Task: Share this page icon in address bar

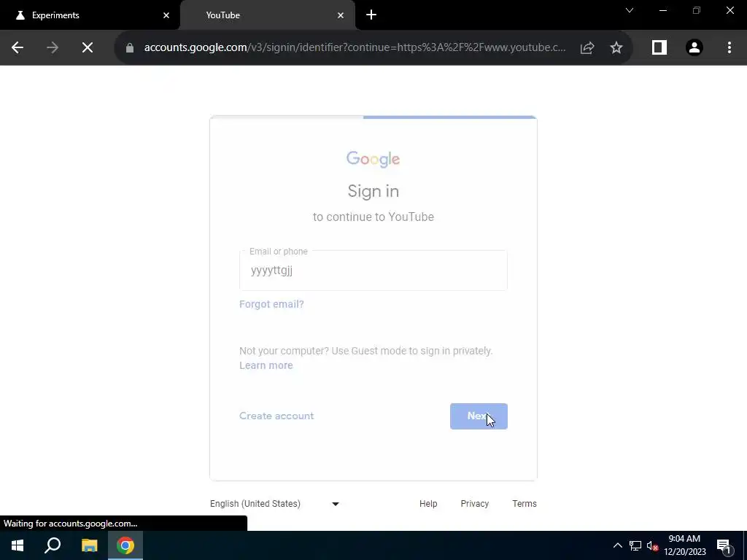Action: click(587, 47)
